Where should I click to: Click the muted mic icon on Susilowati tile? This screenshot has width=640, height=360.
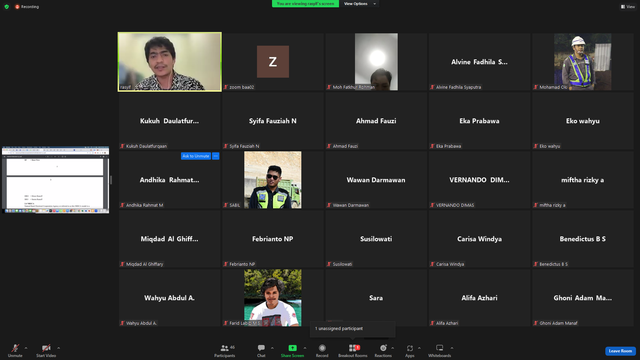pyautogui.click(x=329, y=264)
